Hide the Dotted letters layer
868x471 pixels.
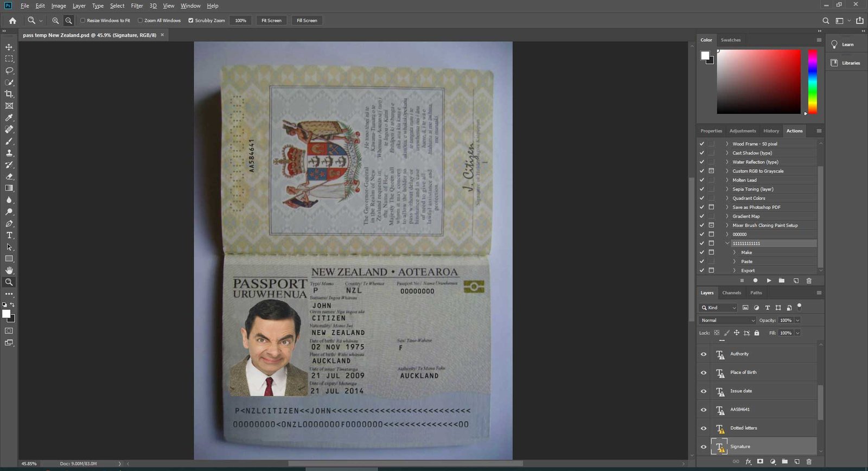[x=704, y=428]
